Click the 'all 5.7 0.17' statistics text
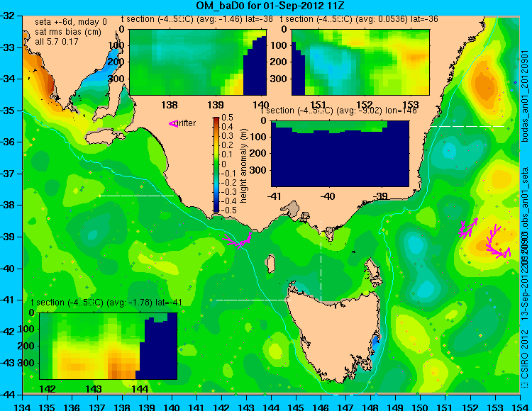Image resolution: width=532 pixels, height=411 pixels. coord(57,42)
